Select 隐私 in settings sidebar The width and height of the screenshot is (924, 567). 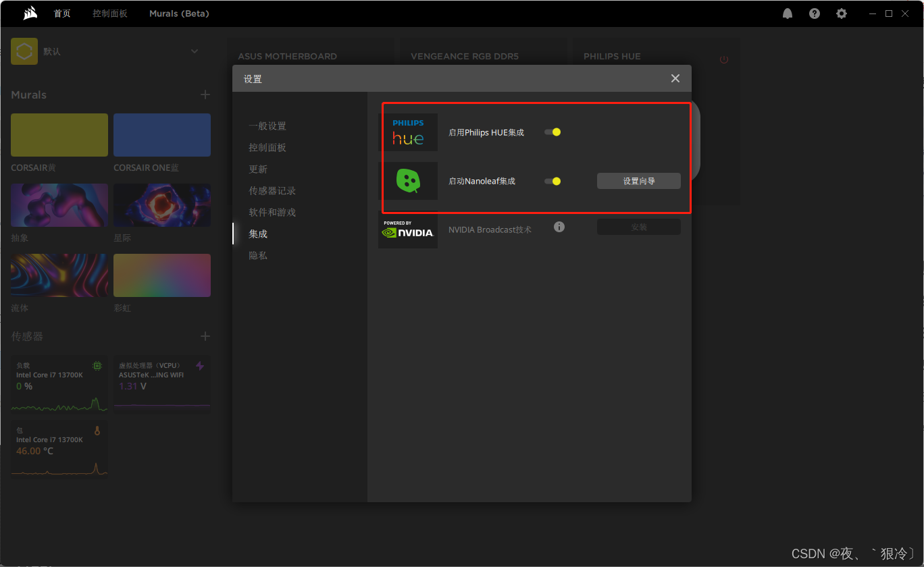(258, 255)
